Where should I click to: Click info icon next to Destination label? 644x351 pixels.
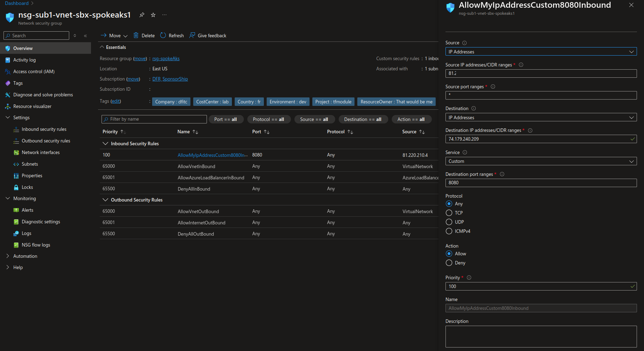pos(474,108)
